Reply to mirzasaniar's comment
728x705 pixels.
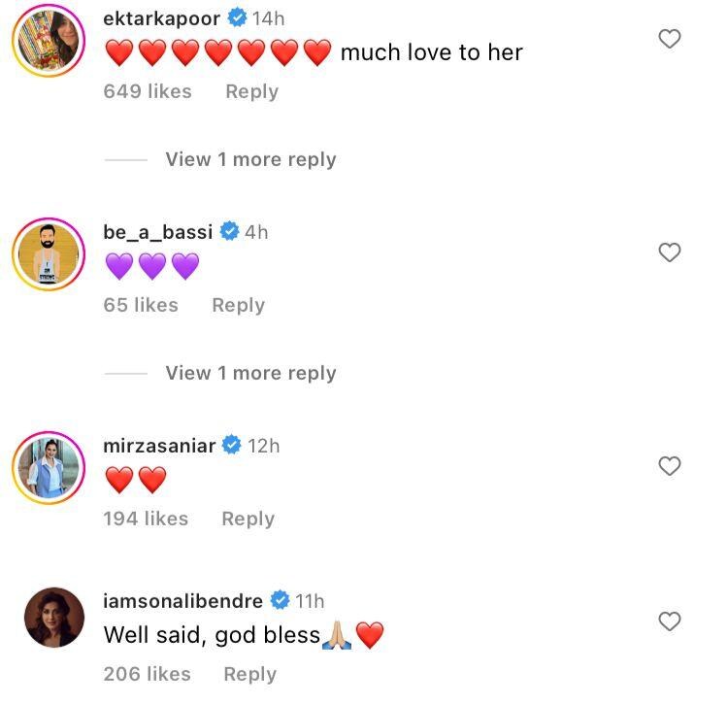(x=248, y=519)
